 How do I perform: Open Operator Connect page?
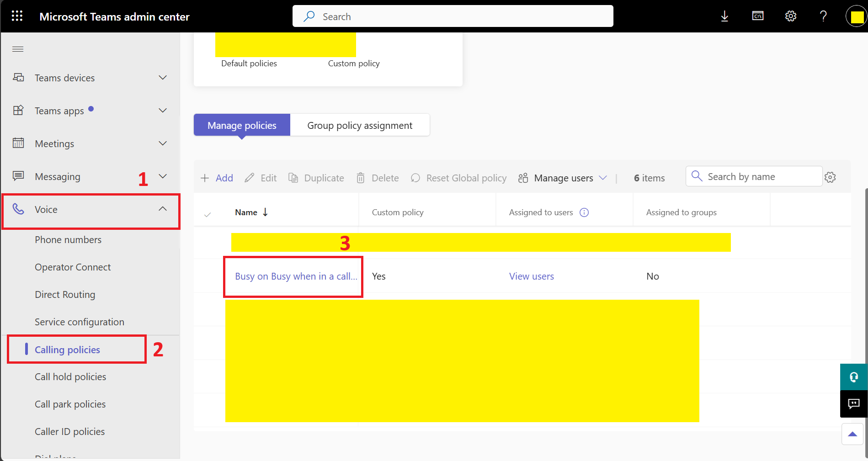coord(73,267)
